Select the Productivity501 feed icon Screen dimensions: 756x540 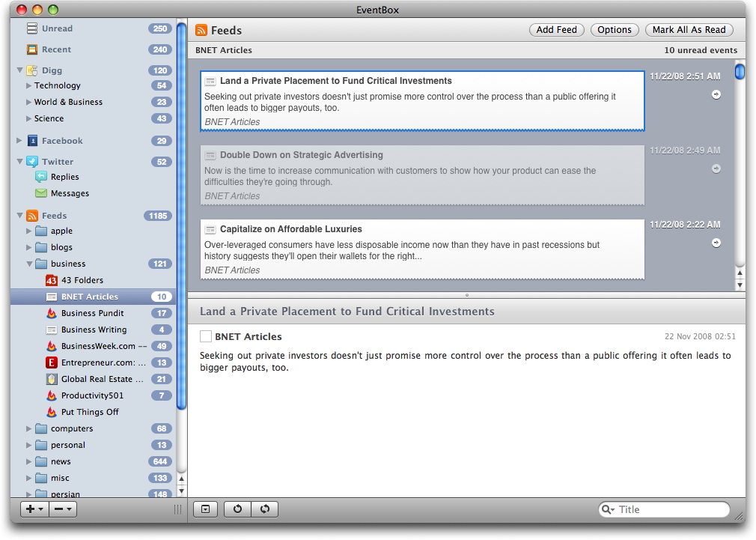pyautogui.click(x=52, y=395)
